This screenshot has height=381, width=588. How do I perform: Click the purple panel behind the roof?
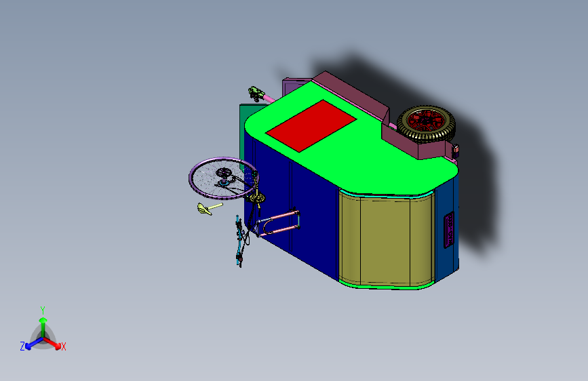click(292, 87)
